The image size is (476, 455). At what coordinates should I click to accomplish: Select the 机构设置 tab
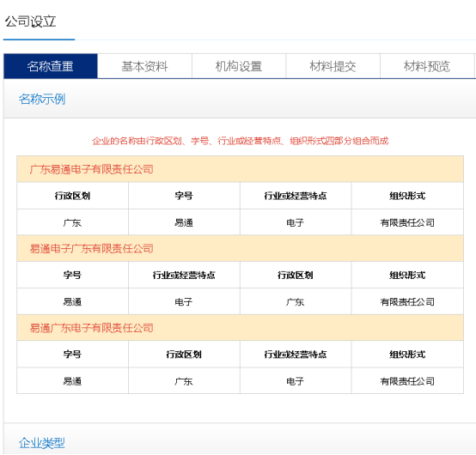(239, 66)
